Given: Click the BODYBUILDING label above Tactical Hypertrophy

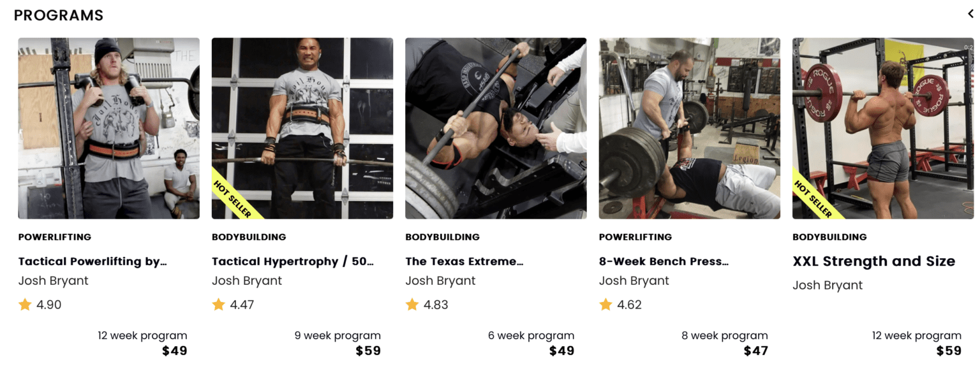Looking at the screenshot, I should 249,236.
